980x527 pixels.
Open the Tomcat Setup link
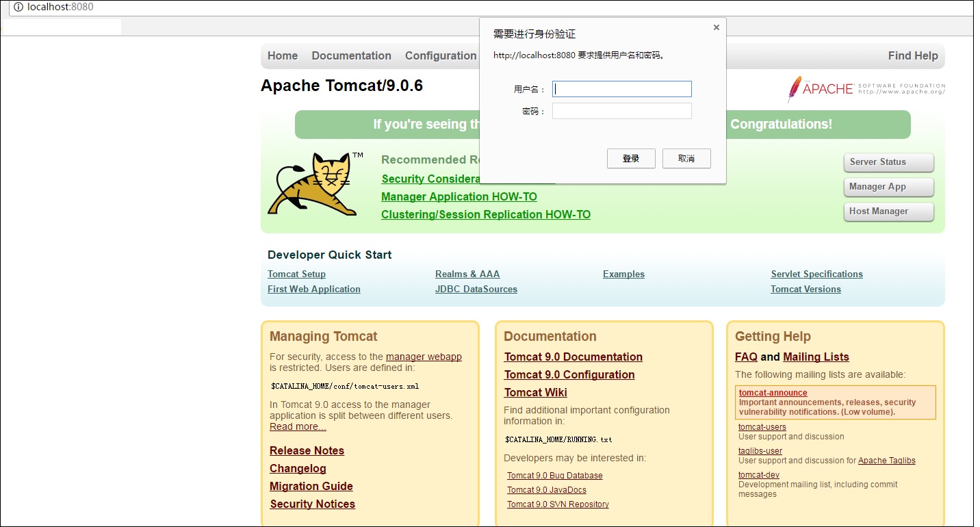296,274
